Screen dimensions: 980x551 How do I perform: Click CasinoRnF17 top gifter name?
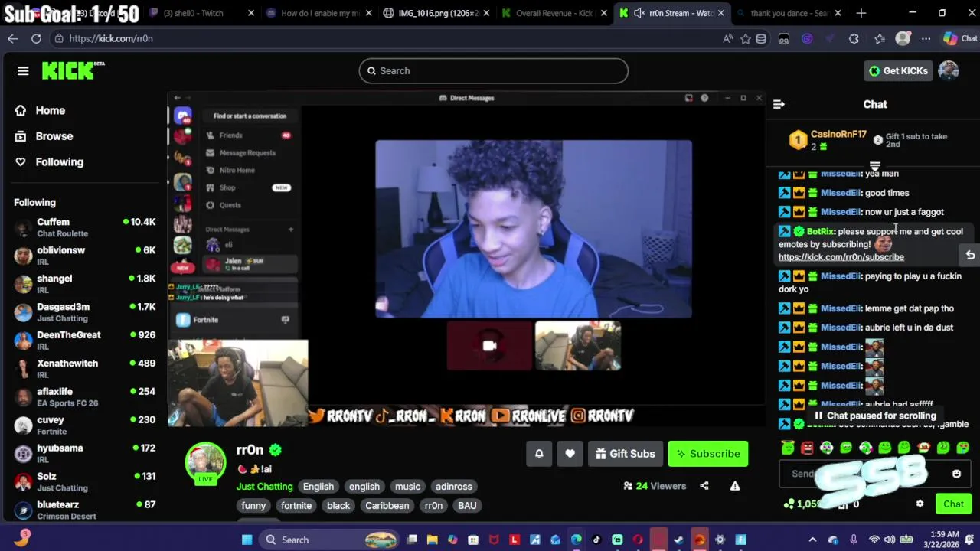pos(838,135)
